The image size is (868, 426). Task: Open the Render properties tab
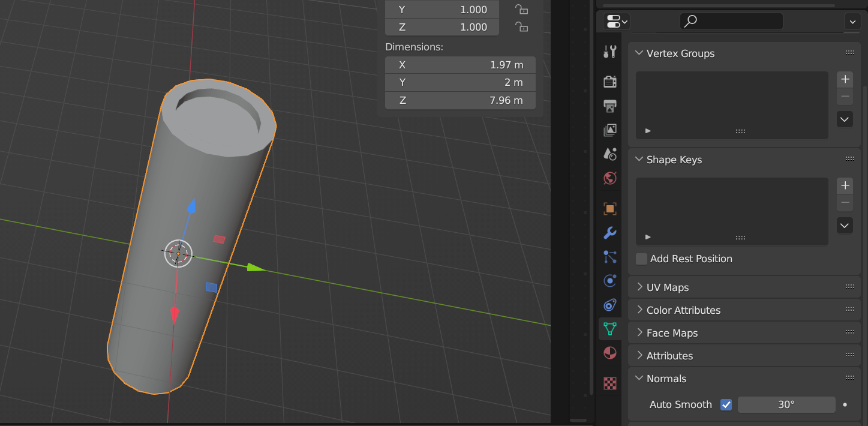click(x=610, y=82)
